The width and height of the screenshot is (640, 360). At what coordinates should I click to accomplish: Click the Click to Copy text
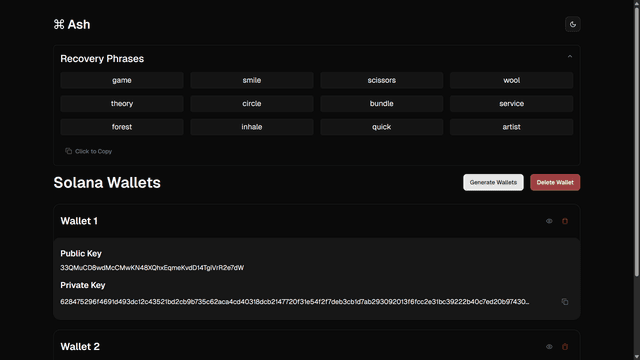click(x=93, y=151)
